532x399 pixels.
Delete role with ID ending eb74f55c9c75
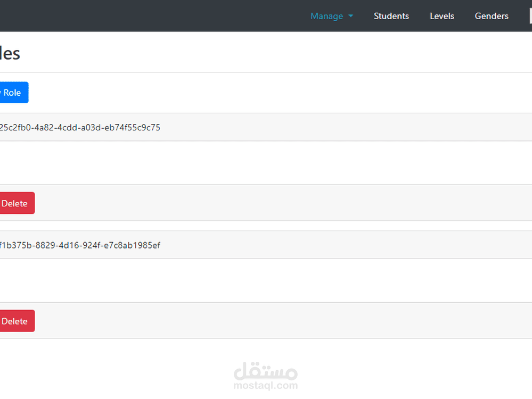(17, 203)
